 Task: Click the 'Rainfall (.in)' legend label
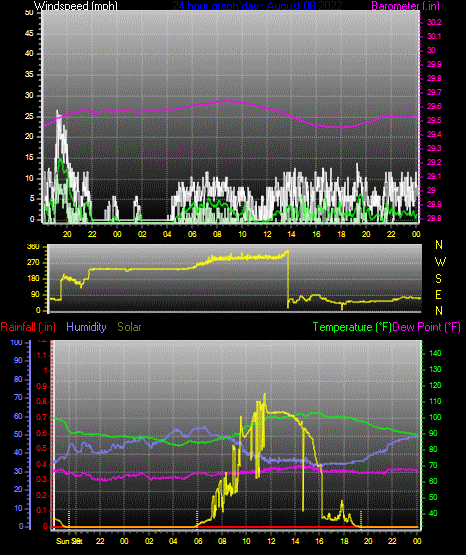[28, 327]
